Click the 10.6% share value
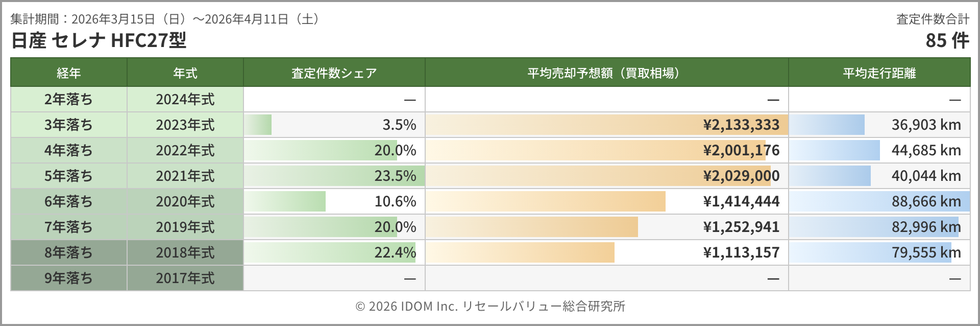This screenshot has height=326, width=980. (x=395, y=201)
